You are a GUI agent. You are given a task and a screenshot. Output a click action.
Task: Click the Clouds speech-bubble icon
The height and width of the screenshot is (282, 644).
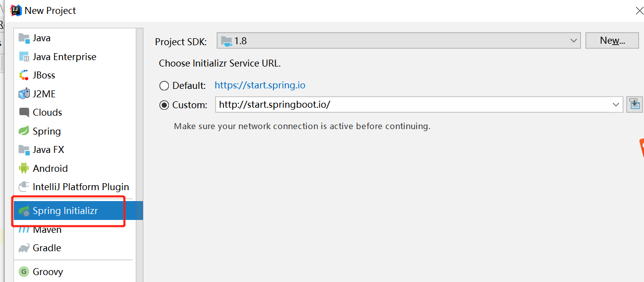pyautogui.click(x=24, y=113)
